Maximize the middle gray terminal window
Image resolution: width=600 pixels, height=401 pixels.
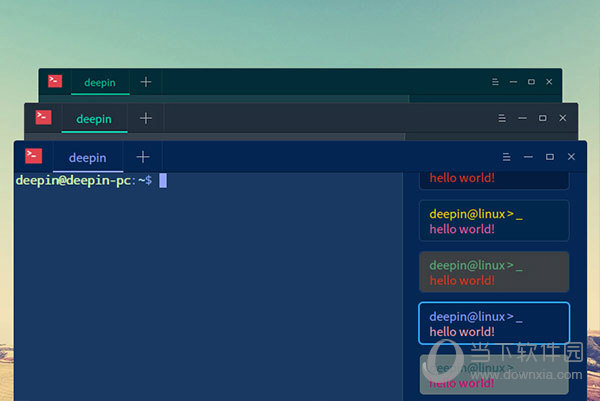click(x=543, y=118)
